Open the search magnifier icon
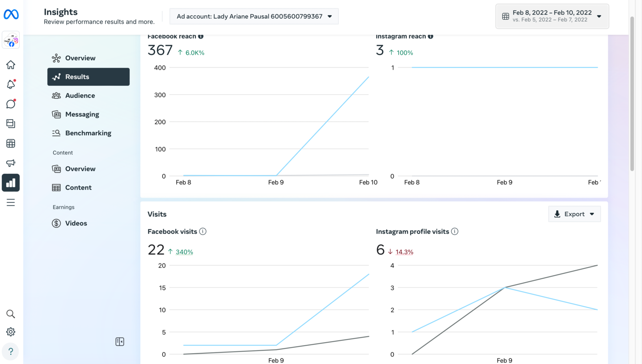642x364 pixels. (x=11, y=314)
